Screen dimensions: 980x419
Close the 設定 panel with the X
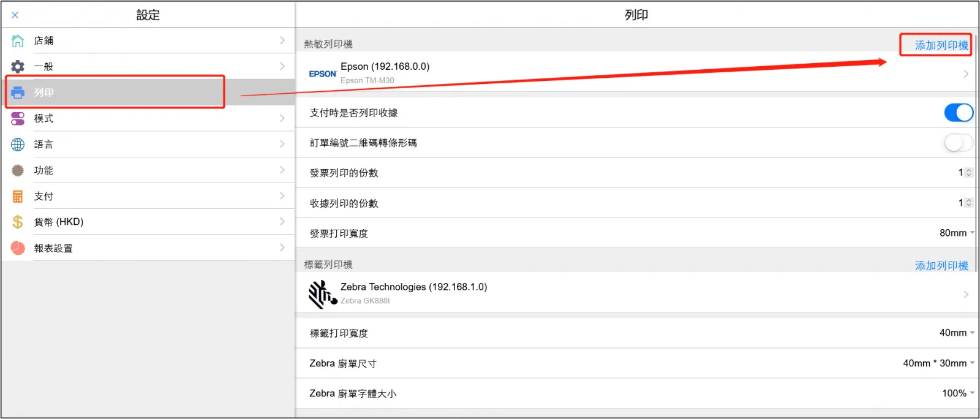15,15
